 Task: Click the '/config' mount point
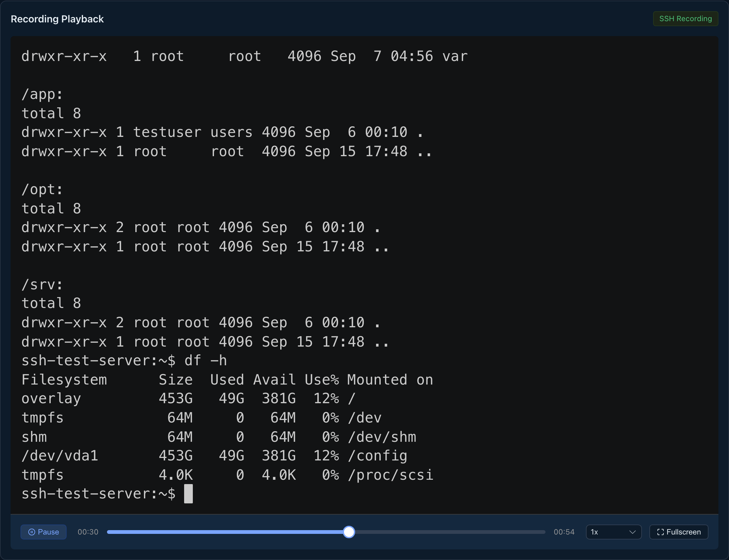(x=378, y=456)
